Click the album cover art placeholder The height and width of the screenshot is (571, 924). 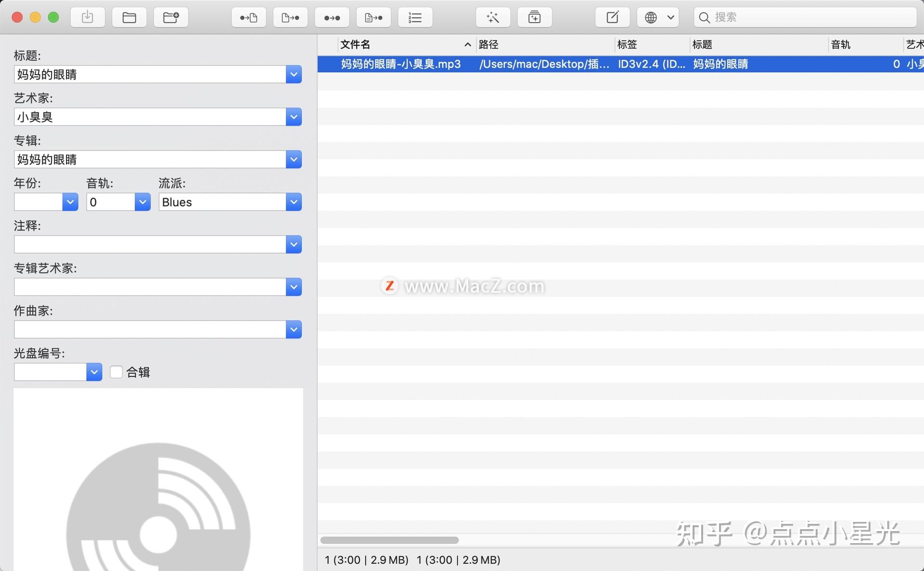[x=158, y=480]
